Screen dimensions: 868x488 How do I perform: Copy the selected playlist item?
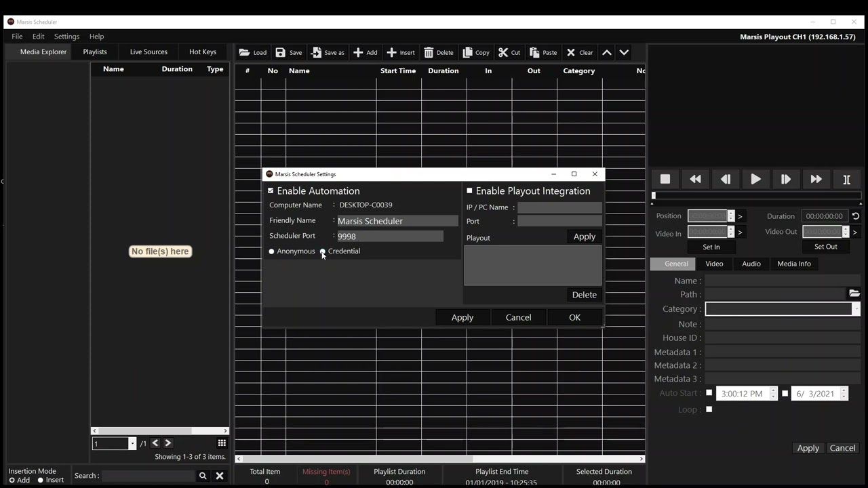point(476,52)
